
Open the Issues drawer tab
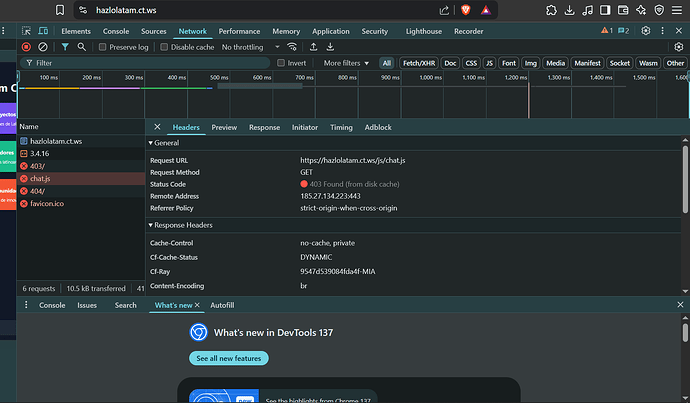click(87, 305)
